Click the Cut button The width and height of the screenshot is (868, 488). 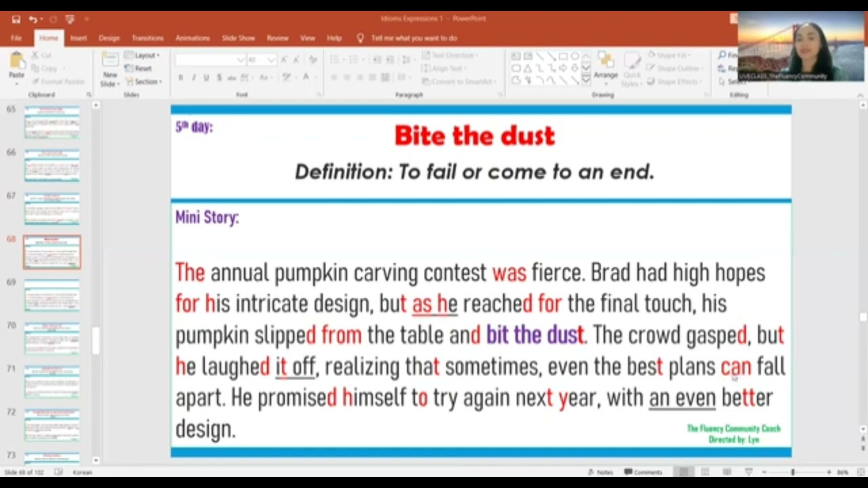[41, 56]
